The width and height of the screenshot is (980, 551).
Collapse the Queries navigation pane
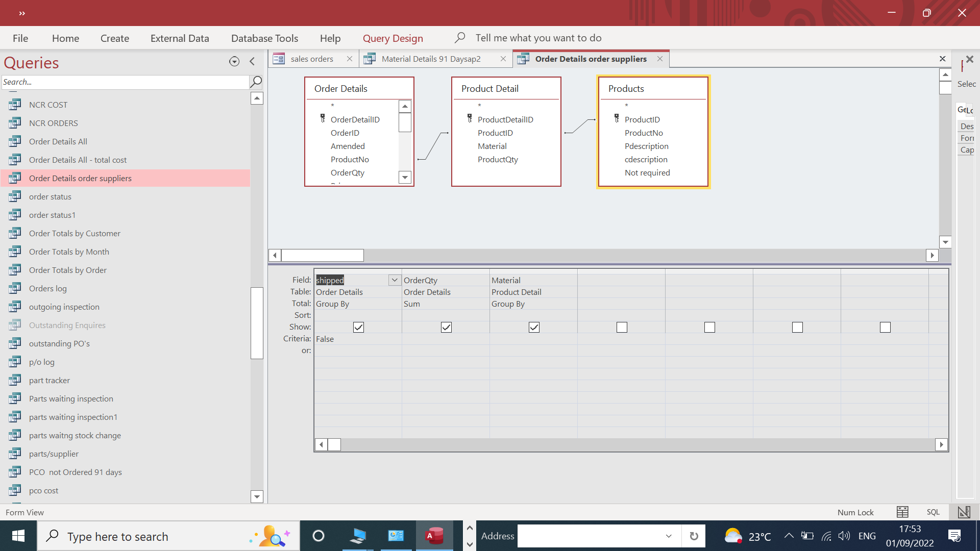tap(252, 62)
